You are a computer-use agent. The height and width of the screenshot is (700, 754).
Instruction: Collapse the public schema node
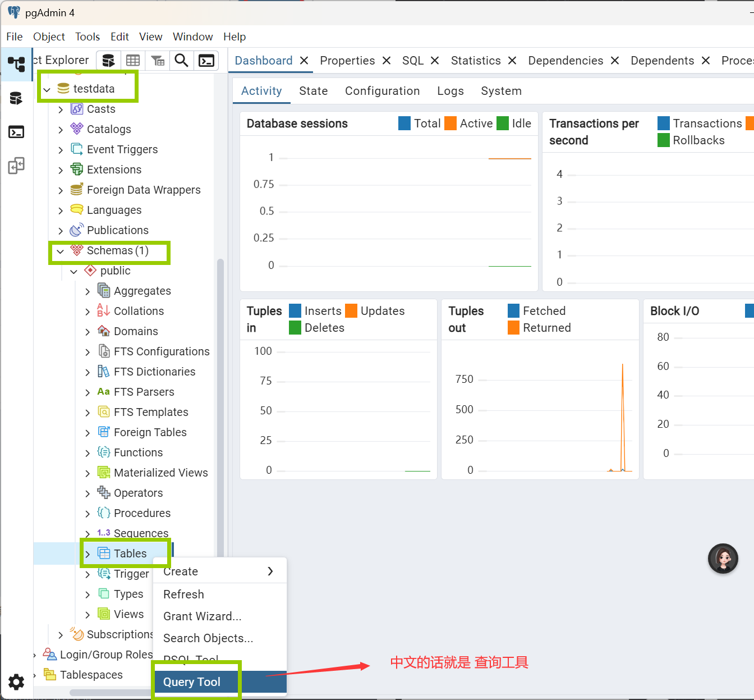pyautogui.click(x=74, y=271)
